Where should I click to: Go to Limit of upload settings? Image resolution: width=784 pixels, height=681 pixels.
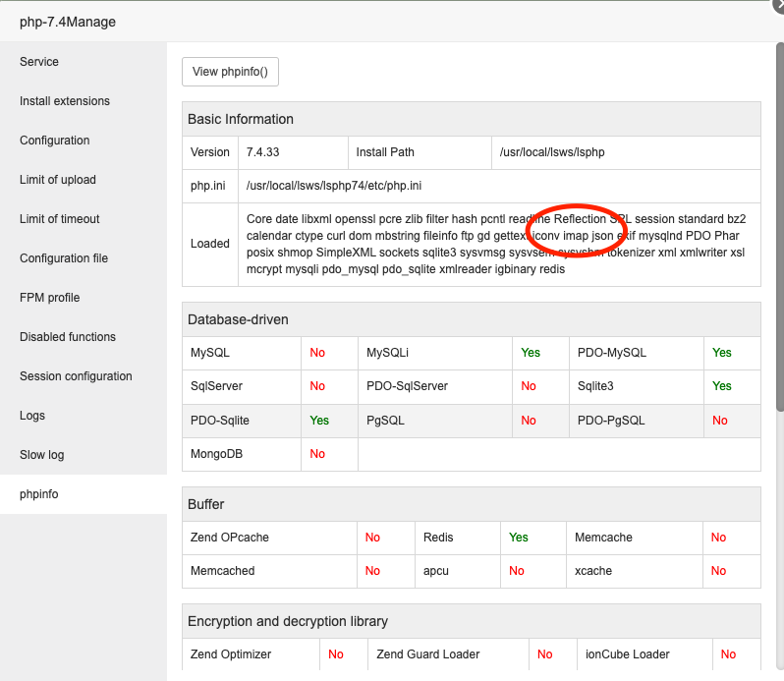[58, 180]
